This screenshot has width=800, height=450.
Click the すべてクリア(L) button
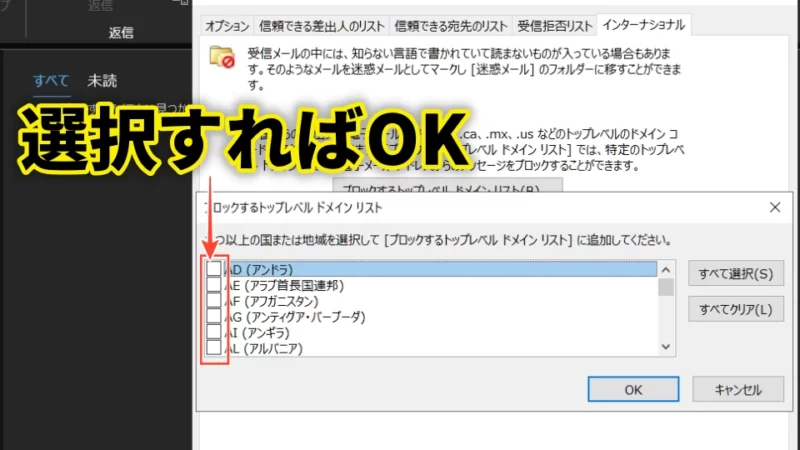736,309
